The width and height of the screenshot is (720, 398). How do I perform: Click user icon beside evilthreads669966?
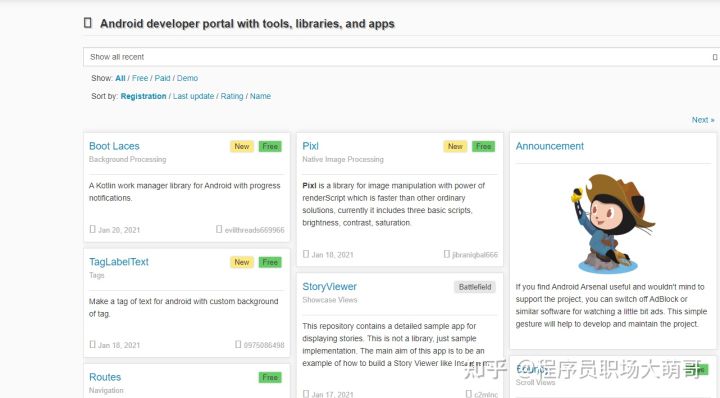(219, 229)
